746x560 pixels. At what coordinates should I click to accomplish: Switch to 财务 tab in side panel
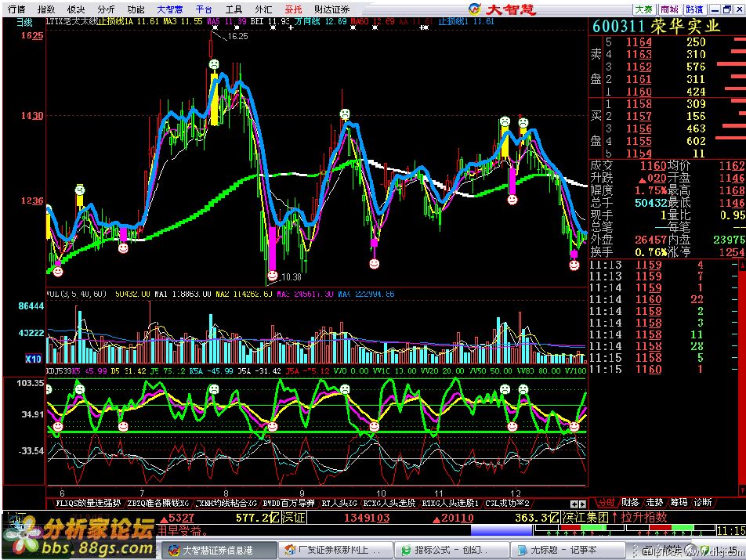tap(630, 502)
